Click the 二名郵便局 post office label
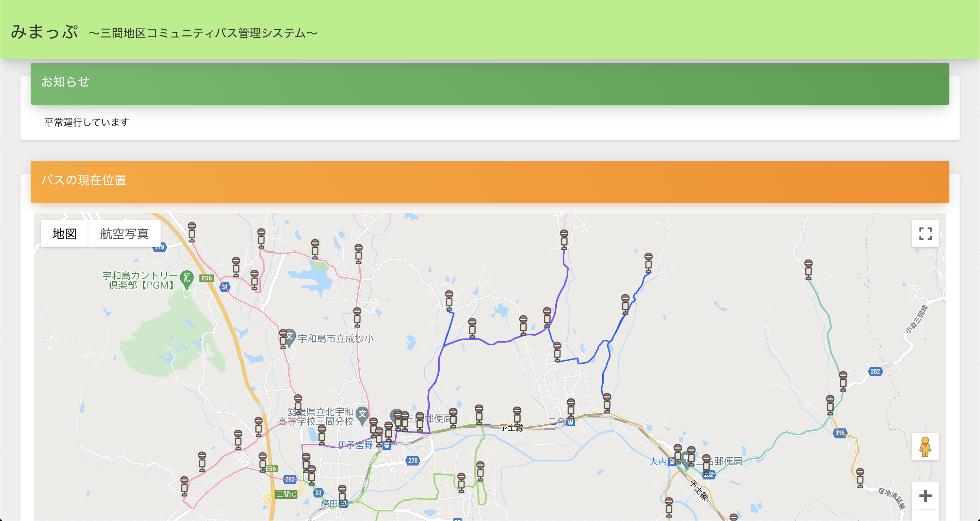The image size is (980, 521). click(x=719, y=461)
